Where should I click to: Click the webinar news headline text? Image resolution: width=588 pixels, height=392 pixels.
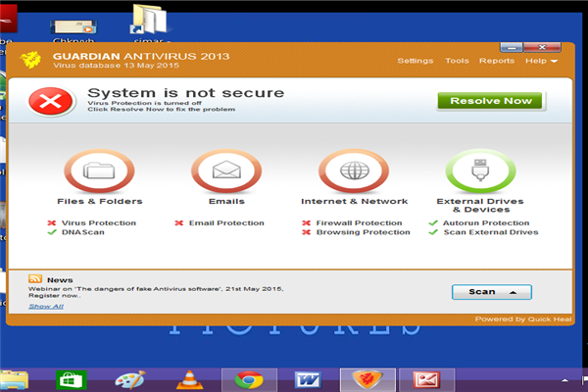click(x=156, y=292)
